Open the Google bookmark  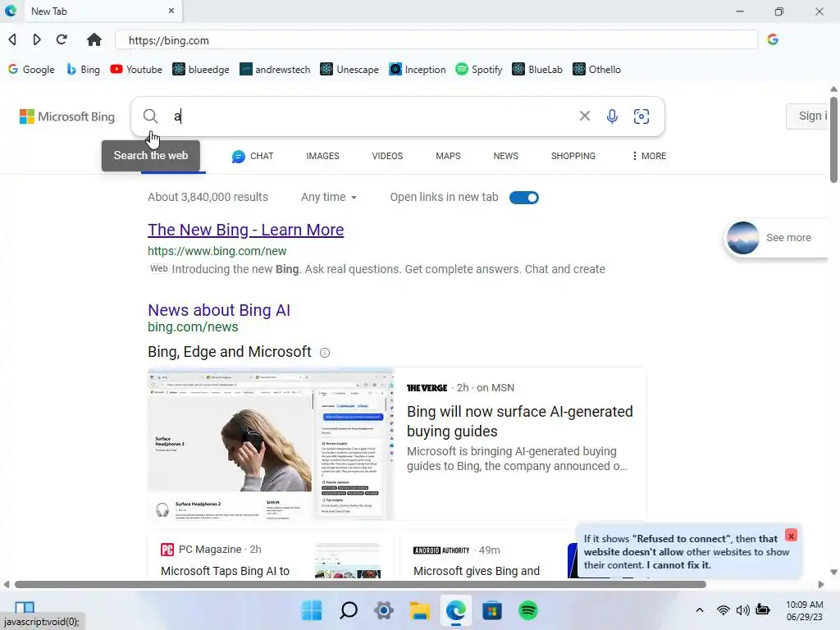click(32, 70)
